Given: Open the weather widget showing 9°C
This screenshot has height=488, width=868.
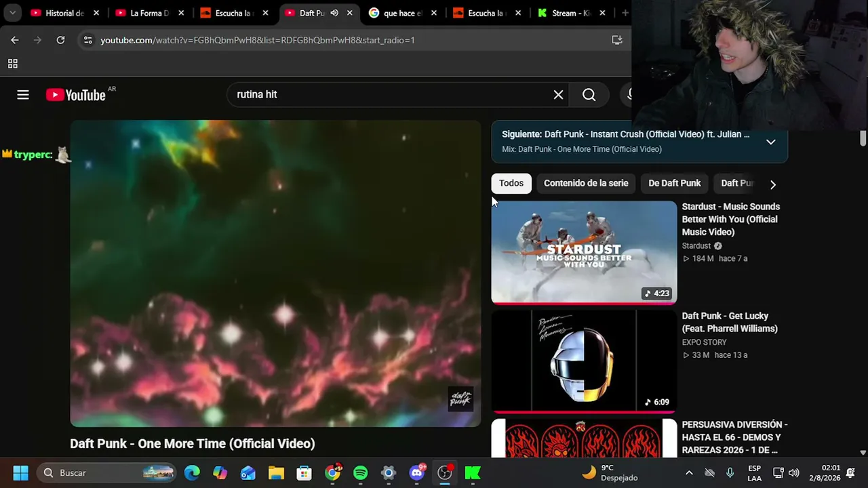Looking at the screenshot, I should [610, 472].
